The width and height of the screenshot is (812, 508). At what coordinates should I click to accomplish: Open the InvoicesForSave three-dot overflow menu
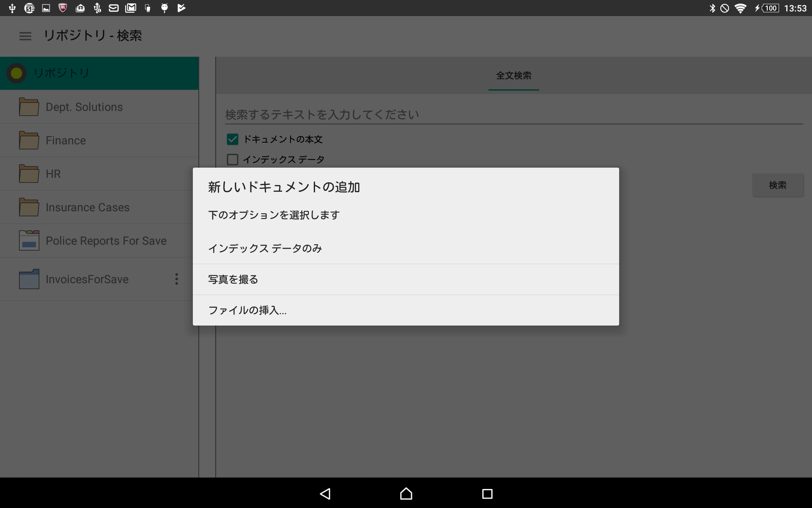(177, 279)
